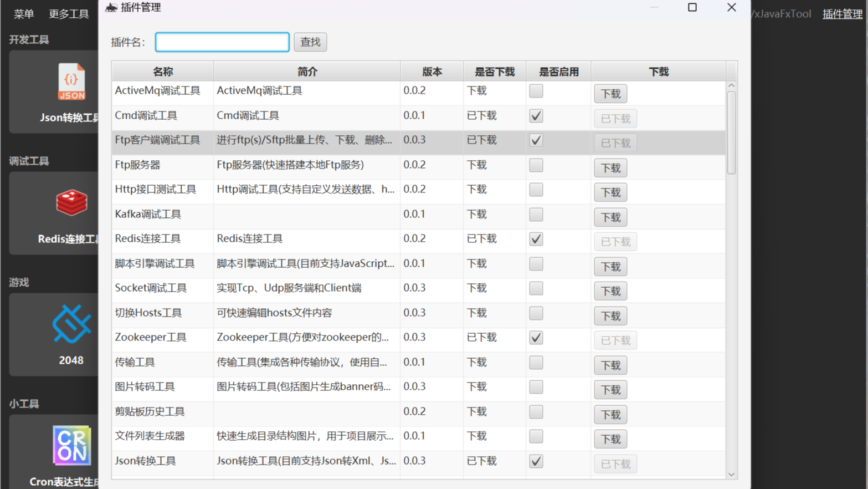The width and height of the screenshot is (868, 489).
Task: Click the scrollbar up arrow
Action: coord(731,86)
